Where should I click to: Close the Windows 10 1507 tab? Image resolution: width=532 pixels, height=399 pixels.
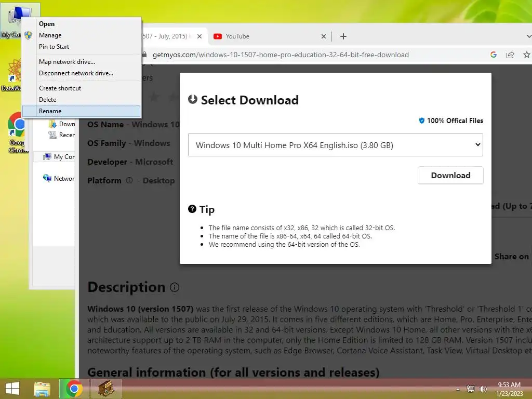(199, 36)
